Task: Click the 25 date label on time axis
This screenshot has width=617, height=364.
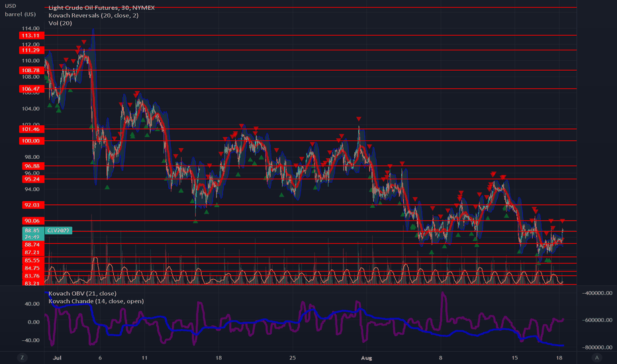Action: [293, 357]
